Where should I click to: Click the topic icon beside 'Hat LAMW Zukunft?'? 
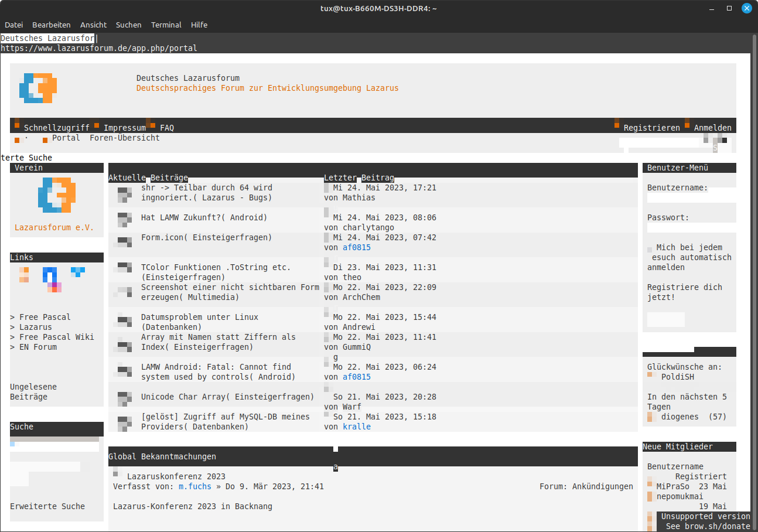tap(125, 220)
